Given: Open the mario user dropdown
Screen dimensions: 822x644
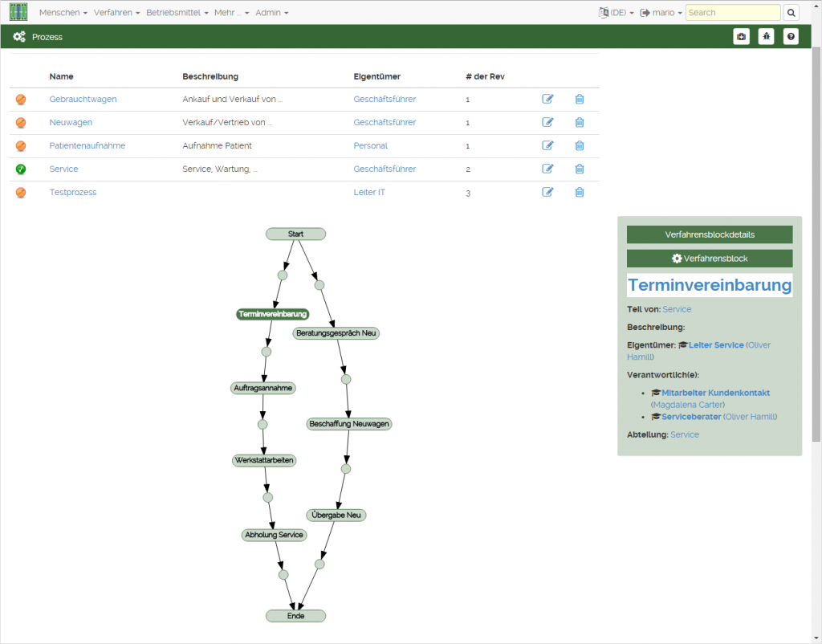Looking at the screenshot, I should coord(661,13).
